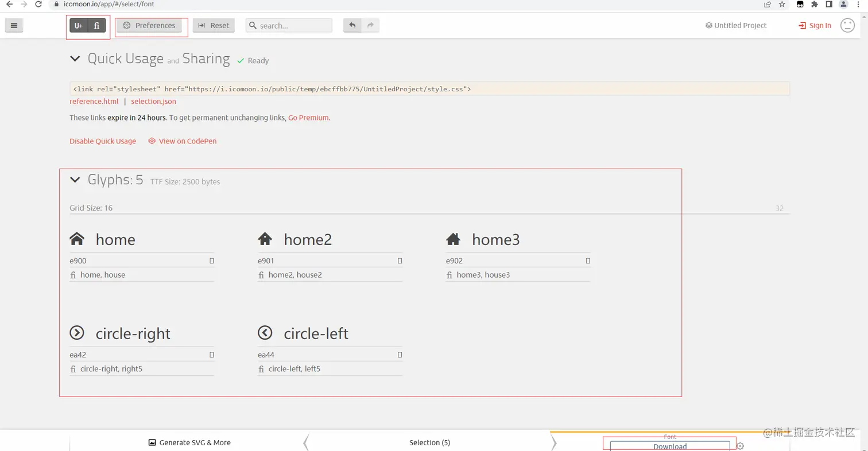
Task: Edit the 'circle-left, left5' ligature field
Action: click(335, 369)
